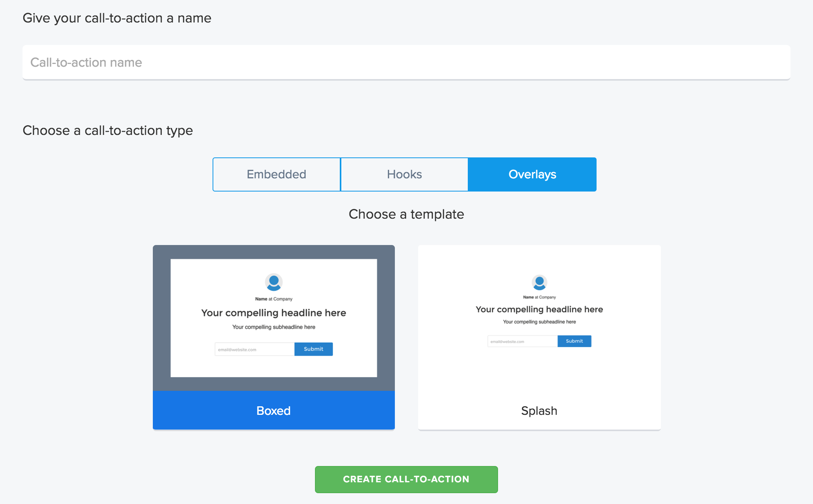813x504 pixels.
Task: Click the Splash preview headline text
Action: pyautogui.click(x=539, y=309)
